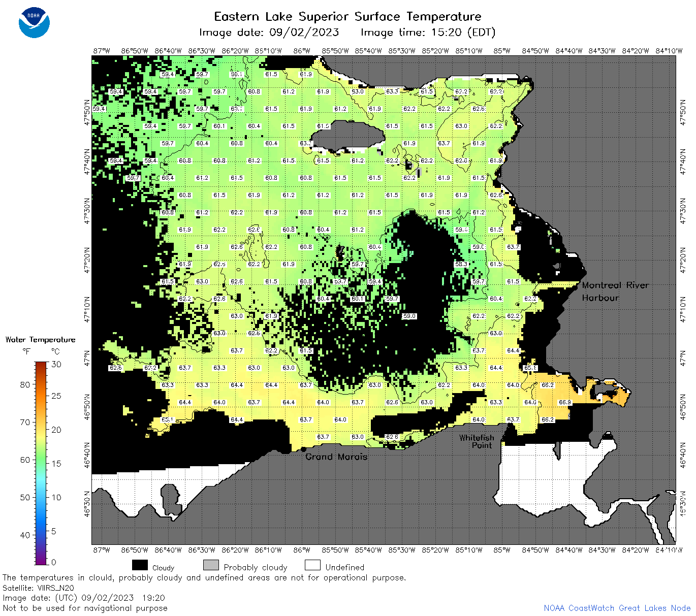This screenshot has width=696, height=616.
Task: Click the Eastern Lake Superior Surface Temperature title
Action: [347, 17]
